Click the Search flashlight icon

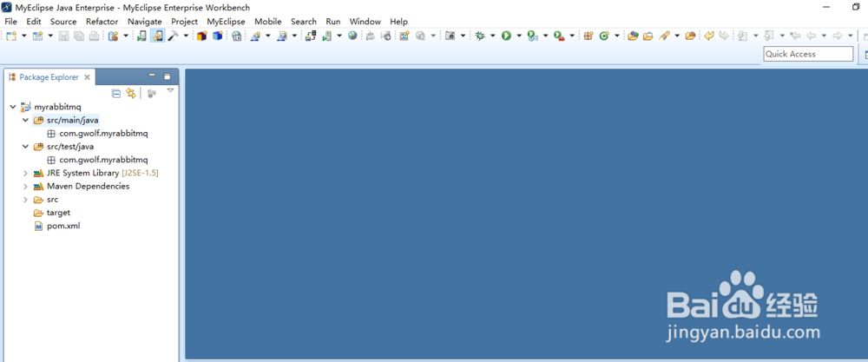tap(664, 36)
